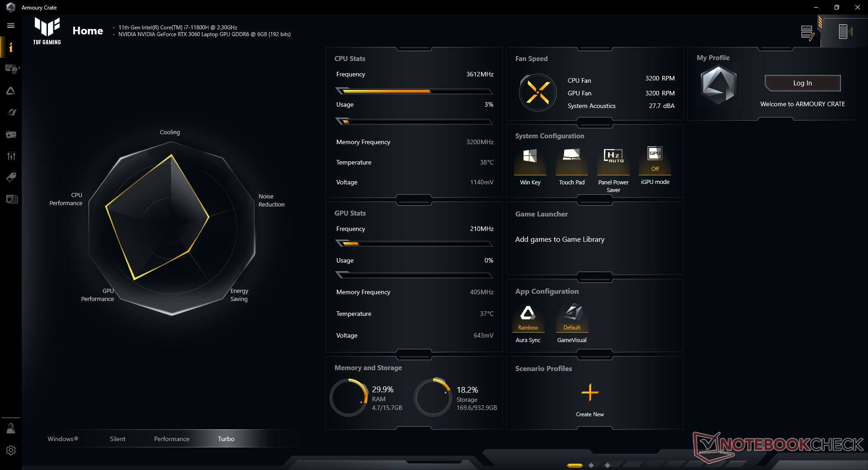Open GameVisual sidebar icon
The height and width of the screenshot is (470, 868).
pyautogui.click(x=11, y=113)
